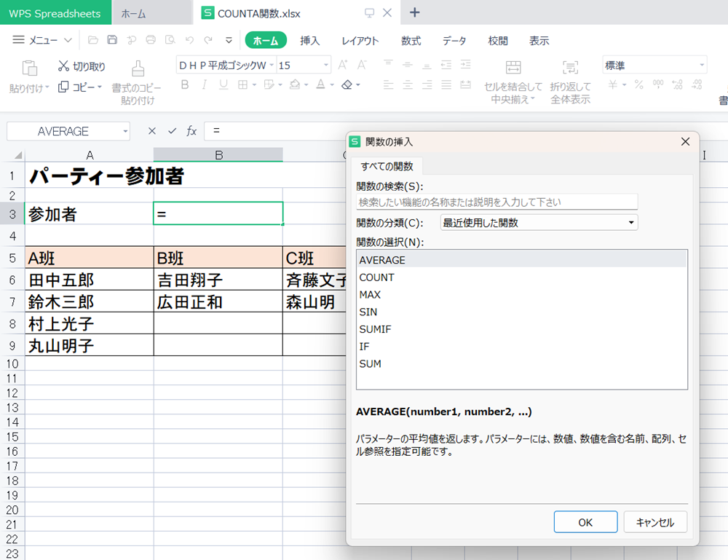Open print preview icon

pyautogui.click(x=170, y=40)
